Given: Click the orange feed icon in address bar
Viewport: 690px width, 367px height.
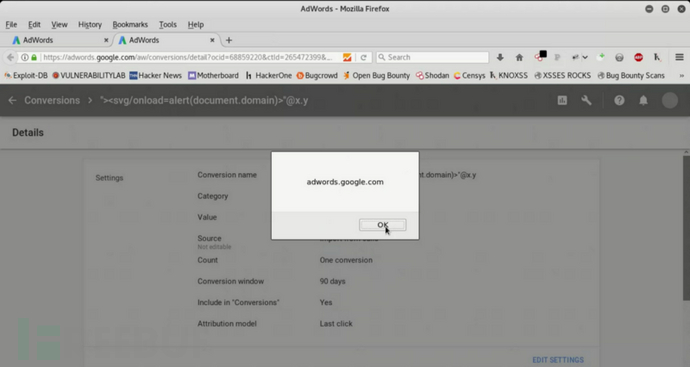Looking at the screenshot, I should point(347,57).
